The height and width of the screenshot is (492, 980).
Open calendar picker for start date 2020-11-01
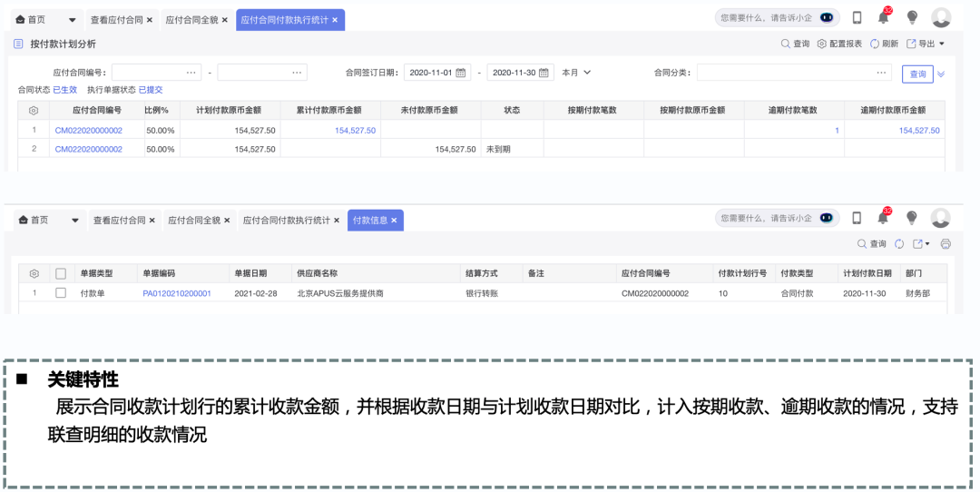461,73
